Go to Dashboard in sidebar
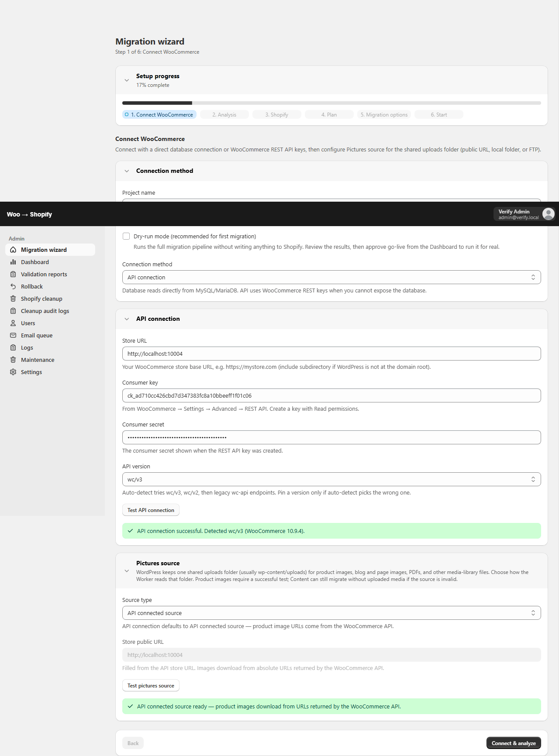 tap(50, 262)
